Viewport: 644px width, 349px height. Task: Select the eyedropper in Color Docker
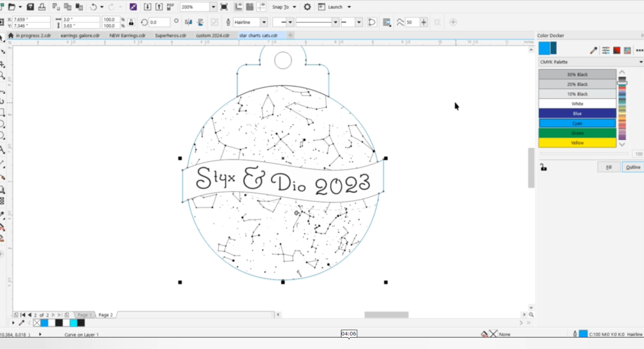tap(592, 50)
